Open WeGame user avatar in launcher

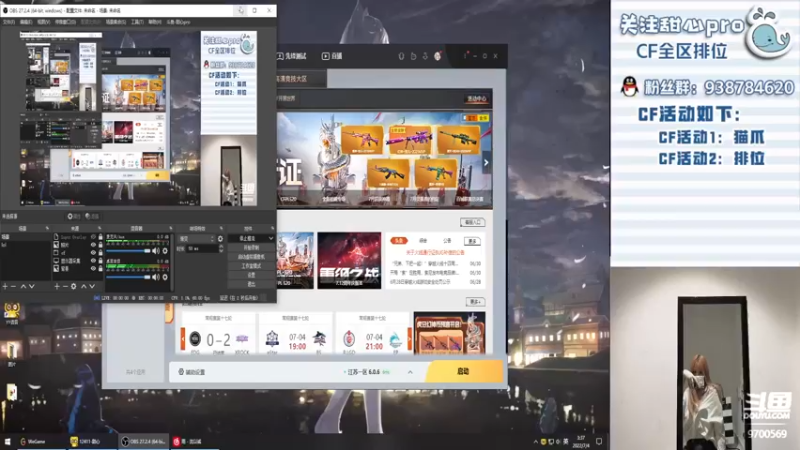point(437,56)
